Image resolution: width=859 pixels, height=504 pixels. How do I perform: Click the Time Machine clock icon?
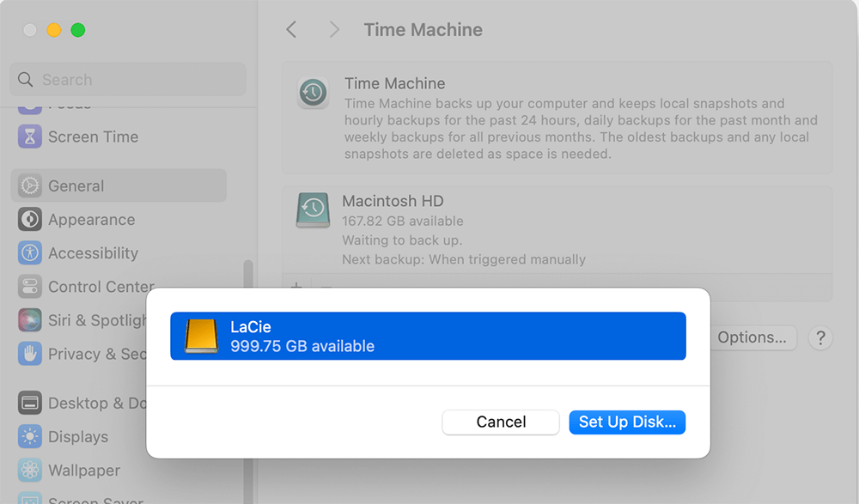pos(313,92)
